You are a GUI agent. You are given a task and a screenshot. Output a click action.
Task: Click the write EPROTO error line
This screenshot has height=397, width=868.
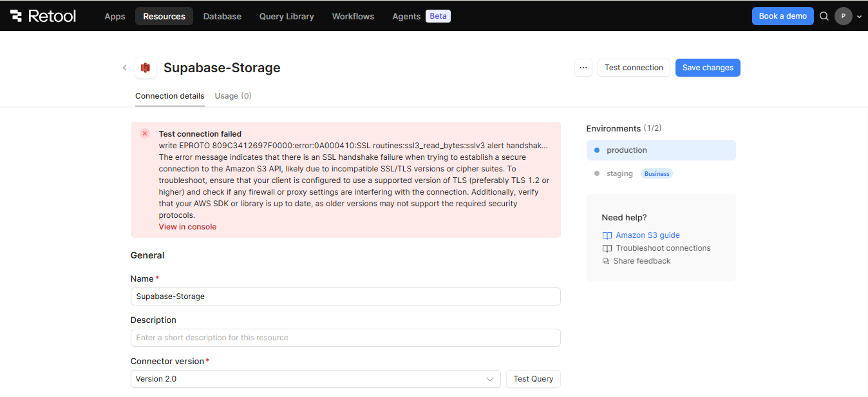(354, 146)
